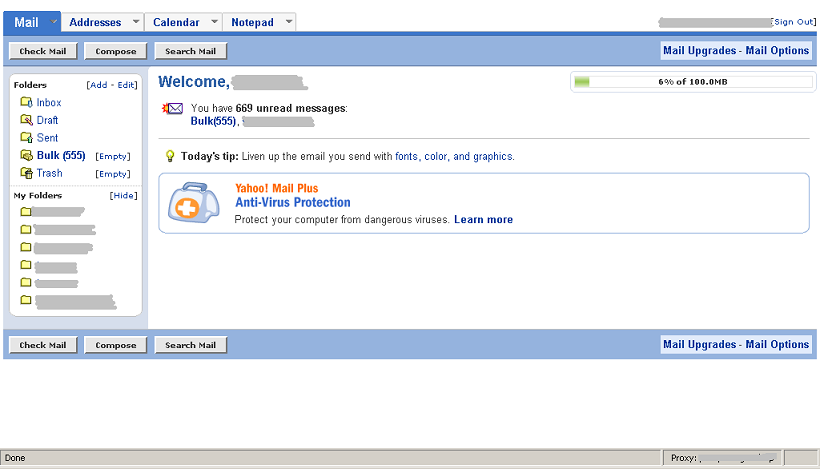The height and width of the screenshot is (469, 820).
Task: Click the Today's tip lightbulb icon
Action: (169, 156)
